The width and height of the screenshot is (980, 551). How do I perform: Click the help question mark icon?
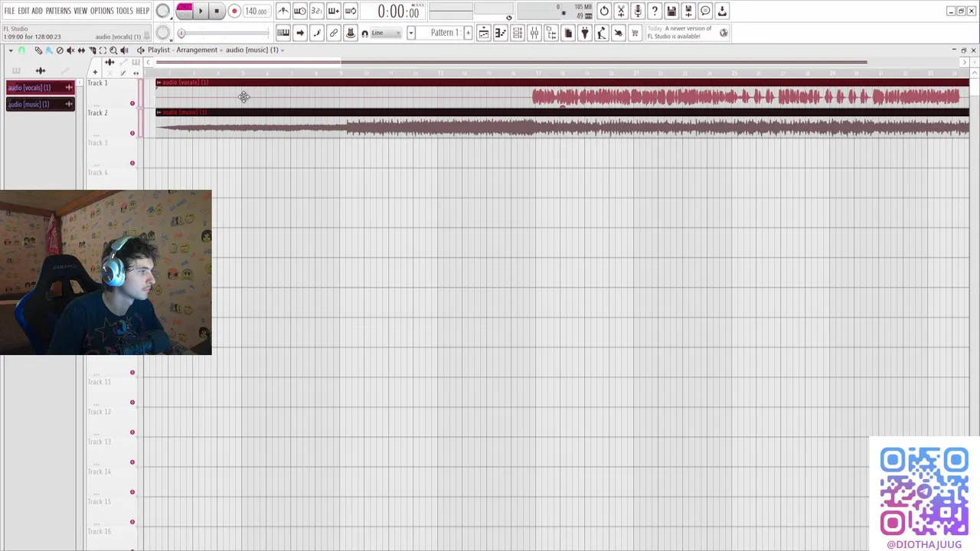[x=655, y=11]
